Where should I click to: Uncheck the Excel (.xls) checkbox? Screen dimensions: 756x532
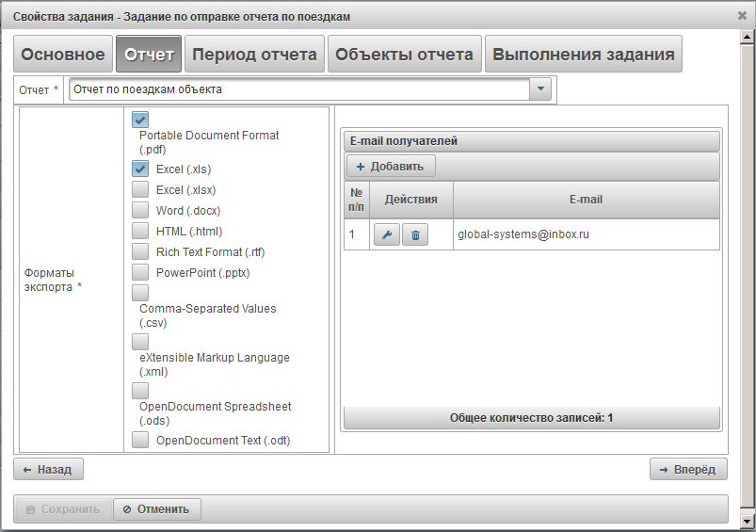pos(140,169)
